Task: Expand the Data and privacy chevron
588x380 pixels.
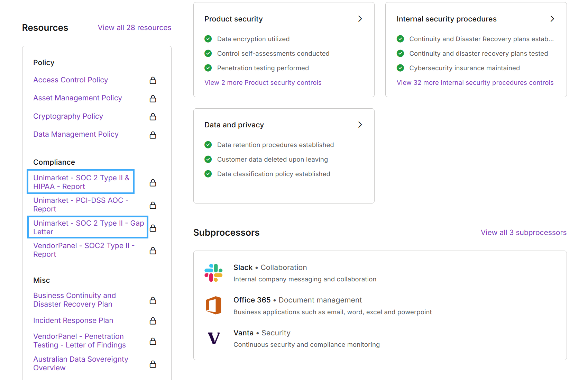Action: pyautogui.click(x=360, y=125)
